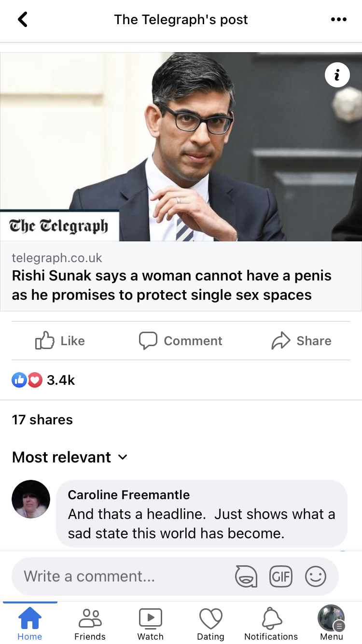Viewport: 362px width, 644px height.
Task: Open the Watch tab
Action: pyautogui.click(x=150, y=623)
